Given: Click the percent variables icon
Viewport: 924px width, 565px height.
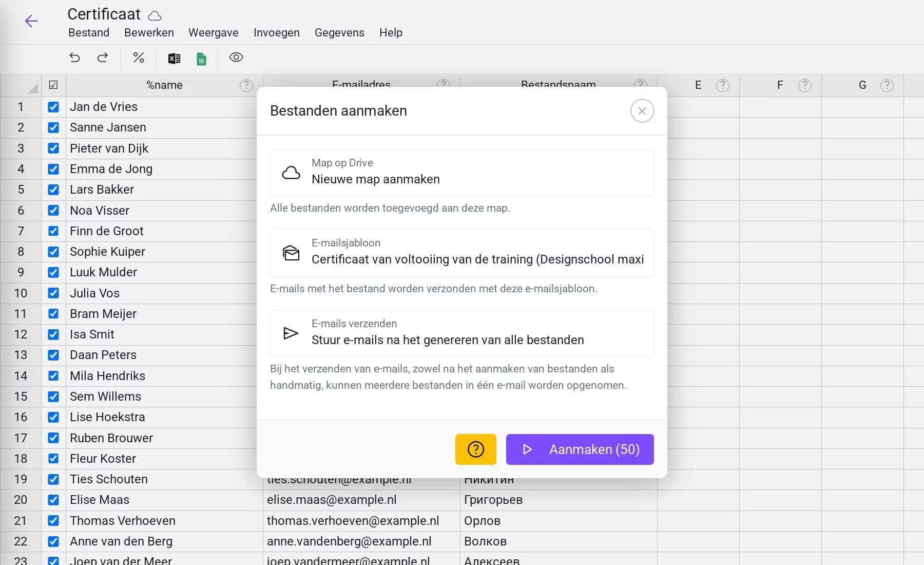Looking at the screenshot, I should [139, 58].
